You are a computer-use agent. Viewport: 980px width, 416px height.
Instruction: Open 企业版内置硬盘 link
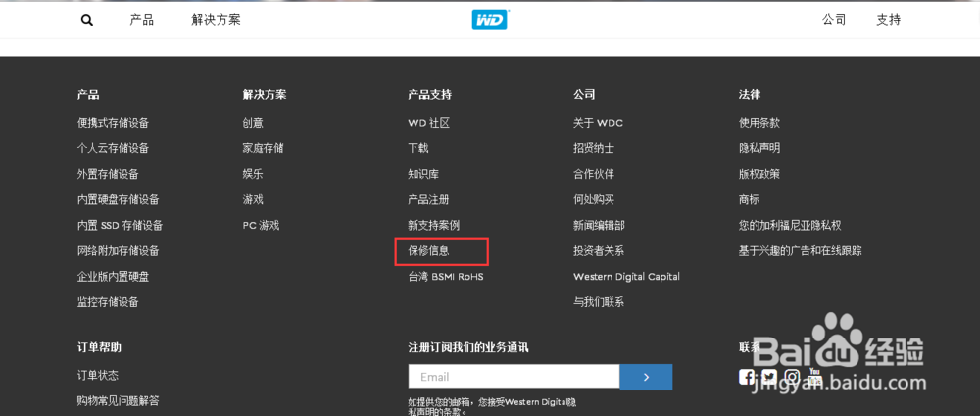coord(113,277)
